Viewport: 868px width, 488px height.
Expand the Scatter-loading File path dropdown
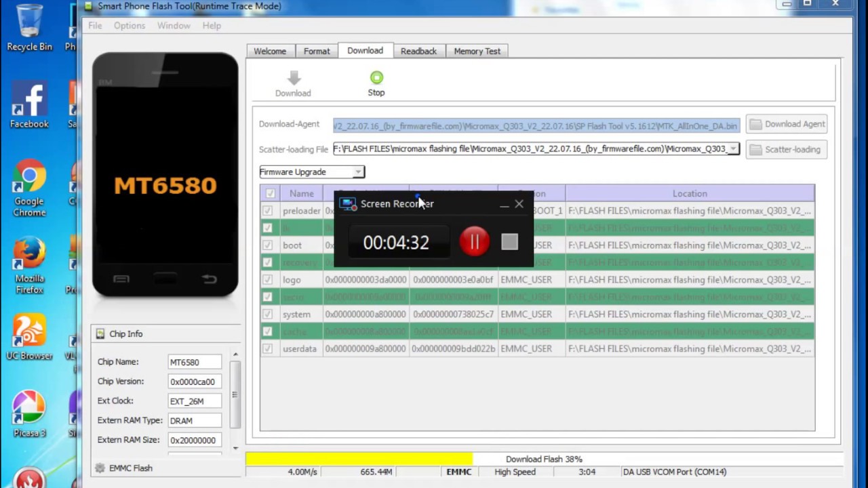pyautogui.click(x=733, y=149)
